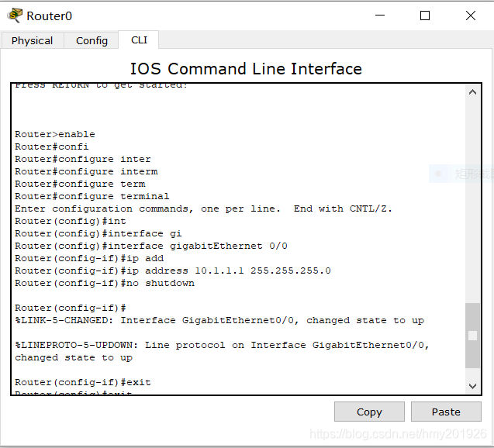Image resolution: width=494 pixels, height=448 pixels.
Task: Select the CLI tab
Action: coord(139,40)
